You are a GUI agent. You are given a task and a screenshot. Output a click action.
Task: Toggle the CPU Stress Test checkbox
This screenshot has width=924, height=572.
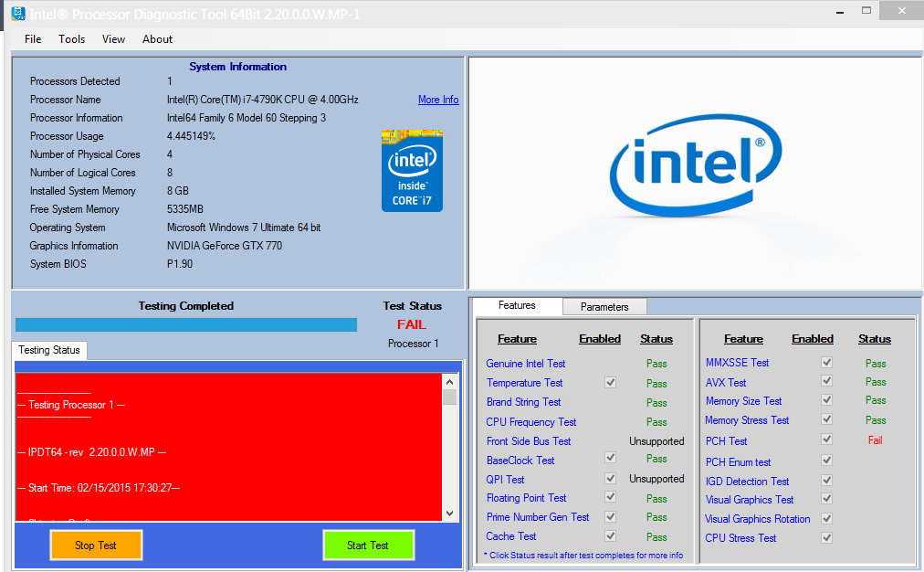point(827,537)
